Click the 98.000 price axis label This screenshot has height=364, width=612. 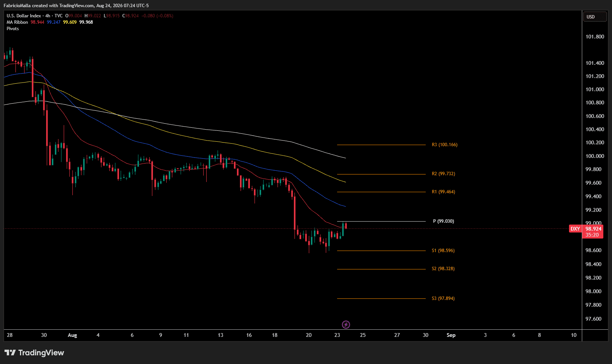coord(594,291)
